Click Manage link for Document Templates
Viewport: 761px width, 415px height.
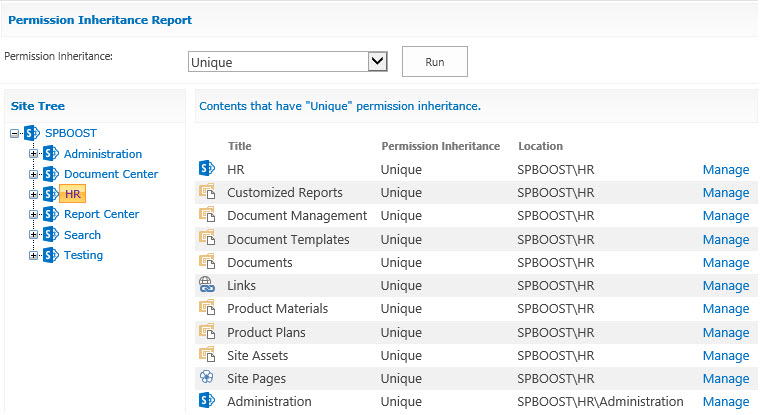(x=726, y=240)
